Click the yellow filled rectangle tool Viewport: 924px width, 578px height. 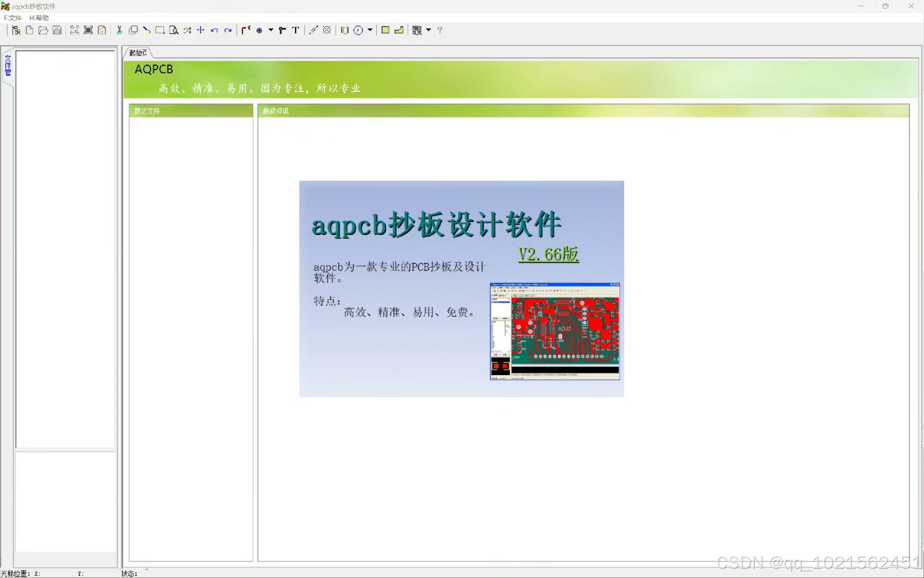[x=385, y=30]
